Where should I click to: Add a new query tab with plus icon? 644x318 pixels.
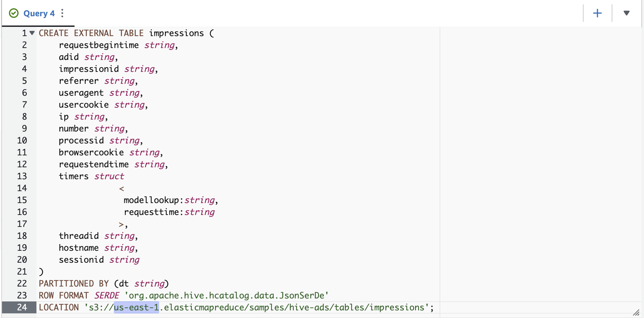pyautogui.click(x=597, y=13)
